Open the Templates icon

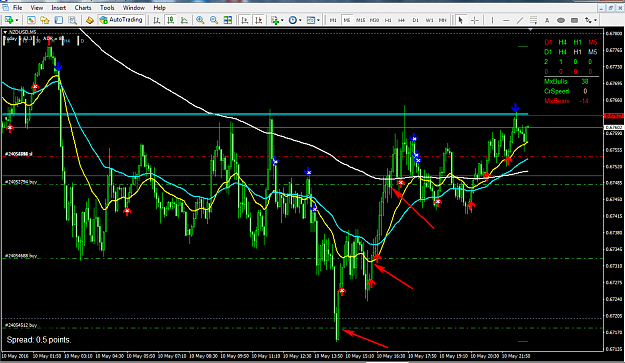[311, 20]
